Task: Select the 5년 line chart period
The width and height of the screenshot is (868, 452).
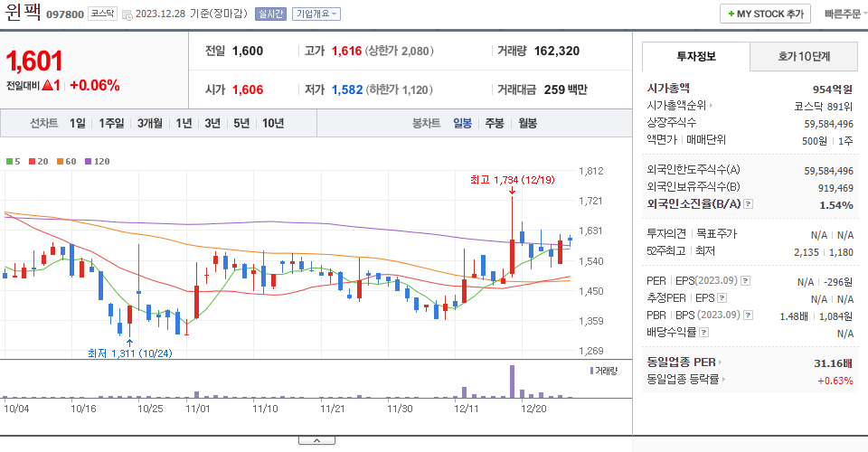Action: pyautogui.click(x=241, y=123)
